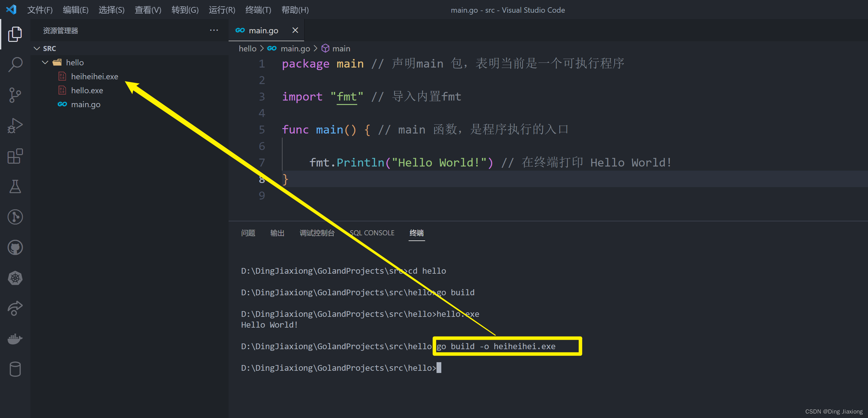Open the 编辑(E) menu
Image resolution: width=868 pixels, height=418 pixels.
click(76, 10)
